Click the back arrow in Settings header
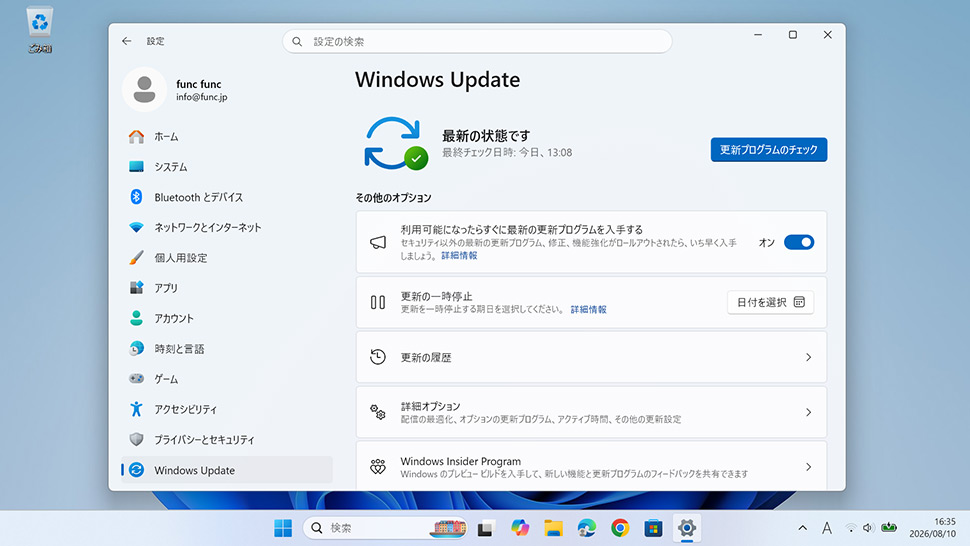This screenshot has height=546, width=970. click(x=127, y=41)
